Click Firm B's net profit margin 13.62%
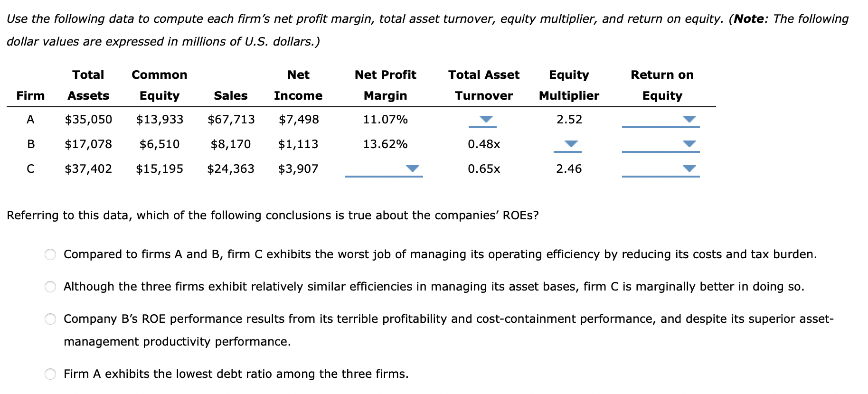 386,145
